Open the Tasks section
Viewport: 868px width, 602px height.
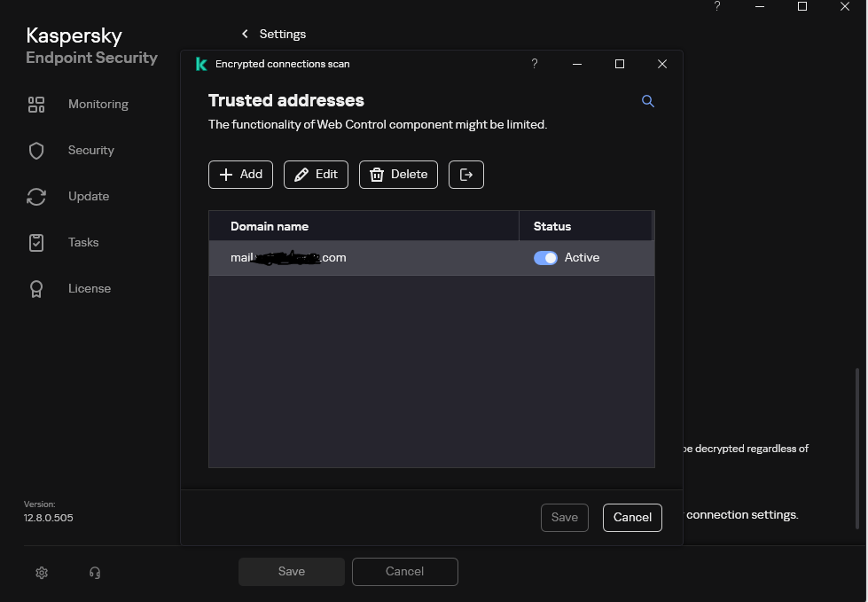(x=83, y=242)
